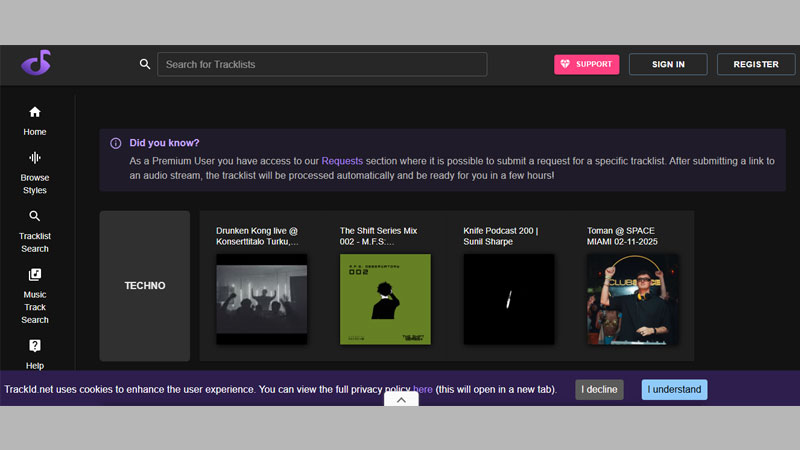800x450 pixels.
Task: Type in the Search for Tracklists field
Action: click(323, 64)
